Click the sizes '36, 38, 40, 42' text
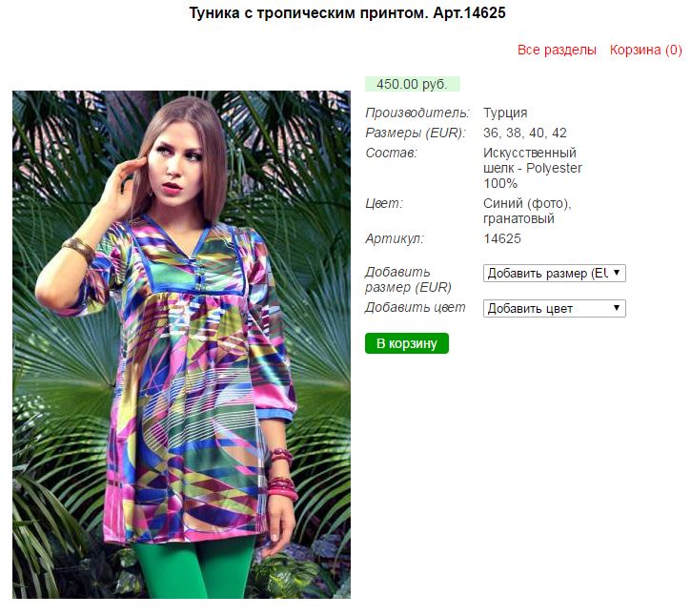The height and width of the screenshot is (616, 691). click(525, 133)
